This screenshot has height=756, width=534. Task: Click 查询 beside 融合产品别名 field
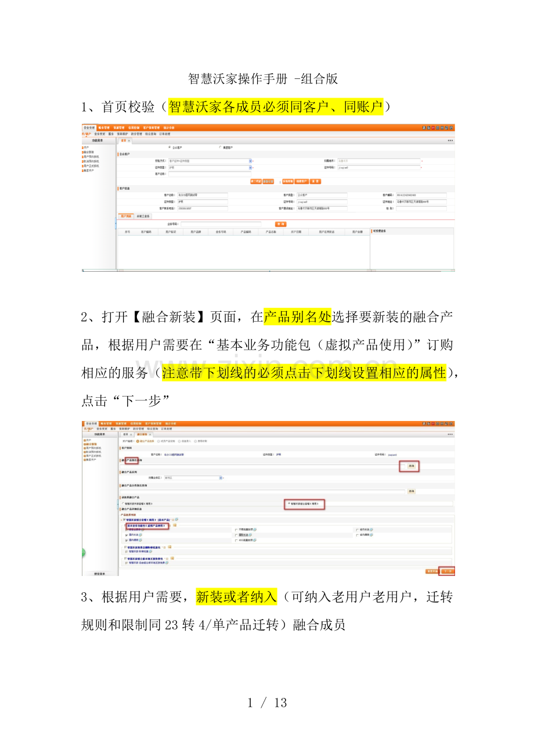(411, 466)
